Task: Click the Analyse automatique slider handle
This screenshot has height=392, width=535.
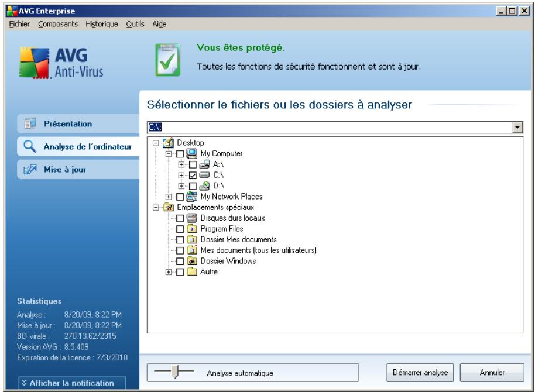Action: [174, 372]
